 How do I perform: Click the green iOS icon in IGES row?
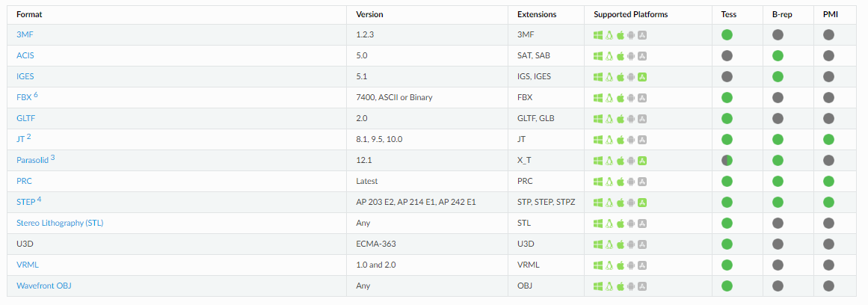point(642,77)
